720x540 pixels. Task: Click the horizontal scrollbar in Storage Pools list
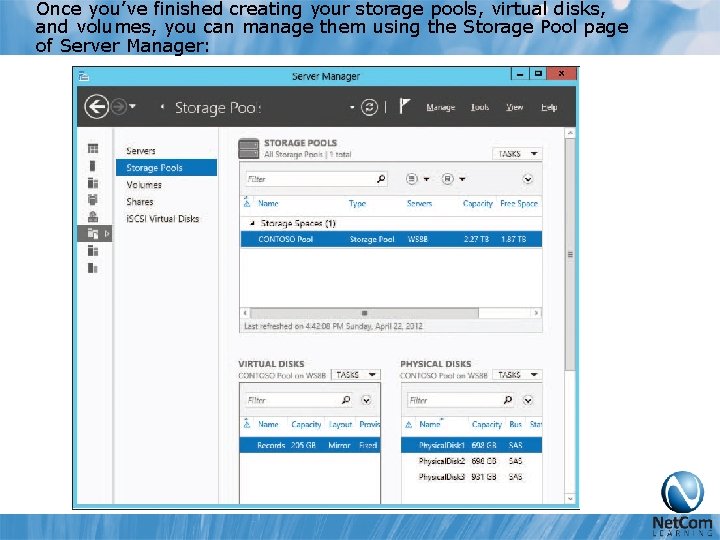point(364,313)
